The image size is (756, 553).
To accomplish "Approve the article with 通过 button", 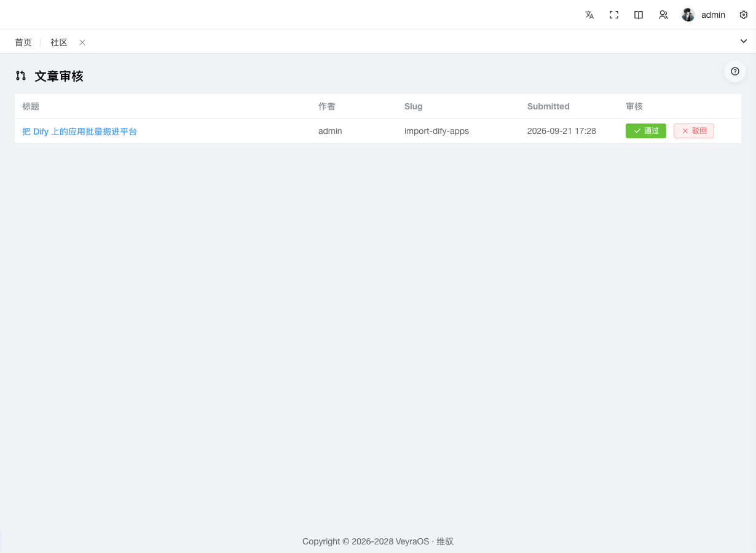I will pyautogui.click(x=646, y=131).
